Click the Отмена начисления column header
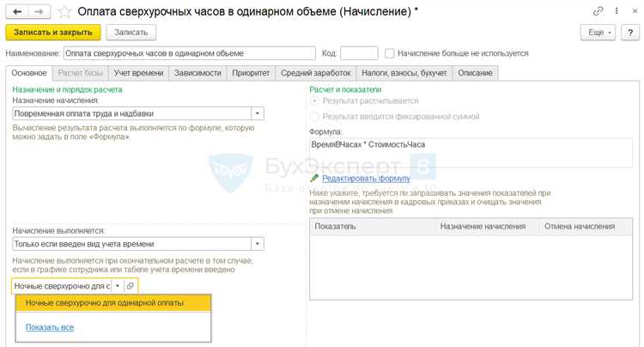 tap(586, 226)
